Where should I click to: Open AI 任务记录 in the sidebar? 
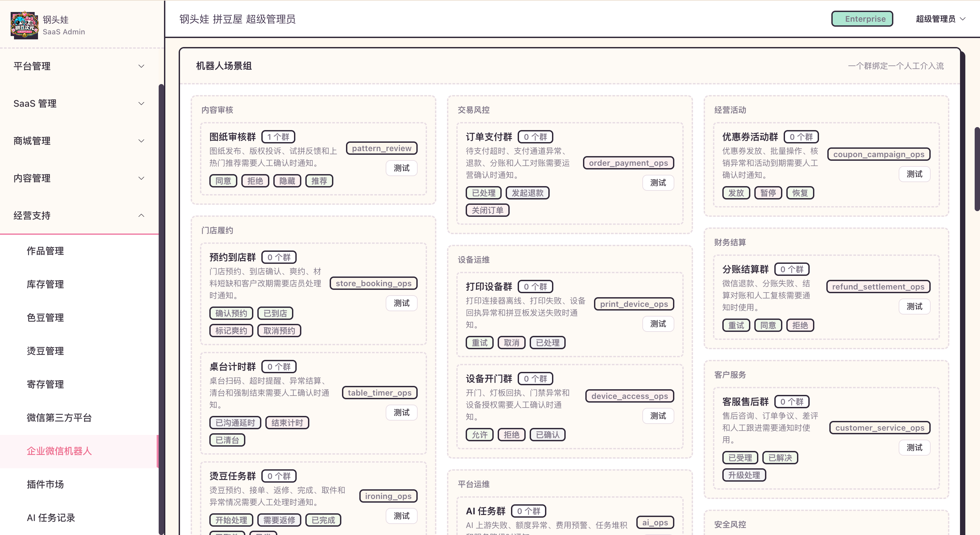(x=79, y=518)
